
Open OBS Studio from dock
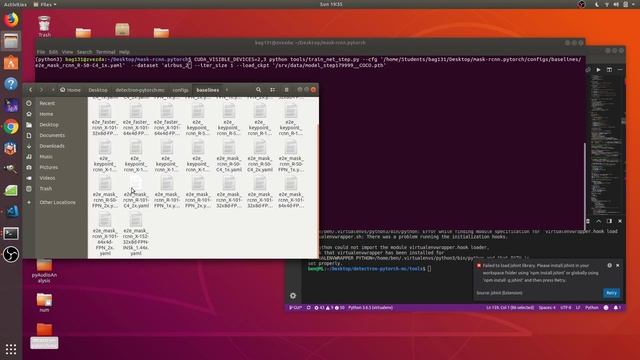(11, 254)
